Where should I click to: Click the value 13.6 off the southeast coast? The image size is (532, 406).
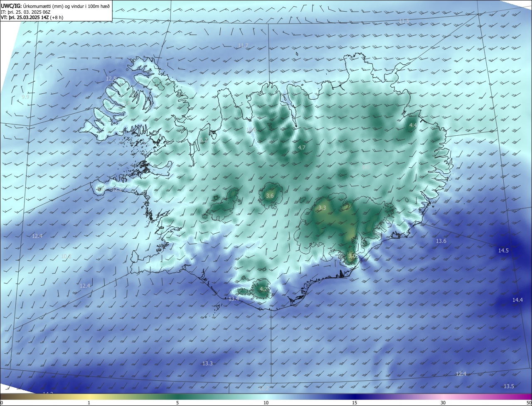tap(441, 241)
